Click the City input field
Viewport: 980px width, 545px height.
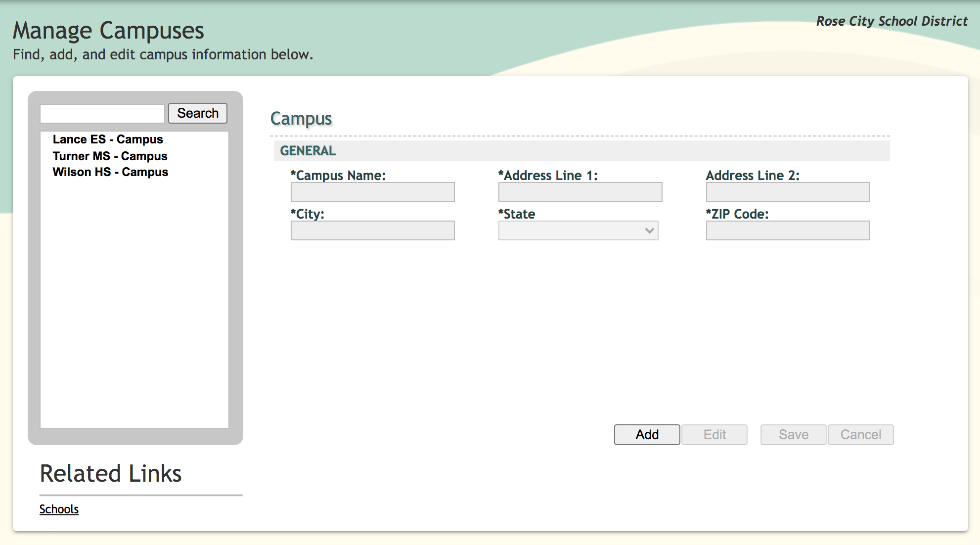pyautogui.click(x=372, y=230)
